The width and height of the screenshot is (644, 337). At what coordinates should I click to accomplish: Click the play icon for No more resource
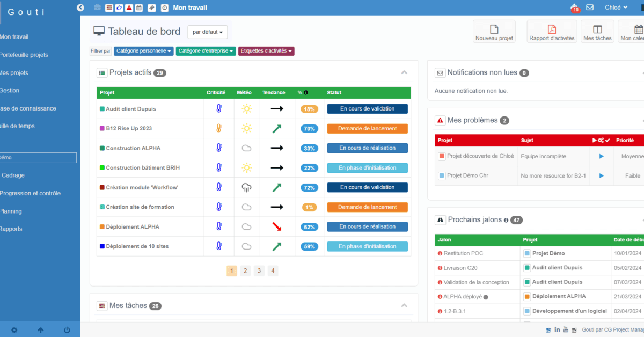pos(602,175)
